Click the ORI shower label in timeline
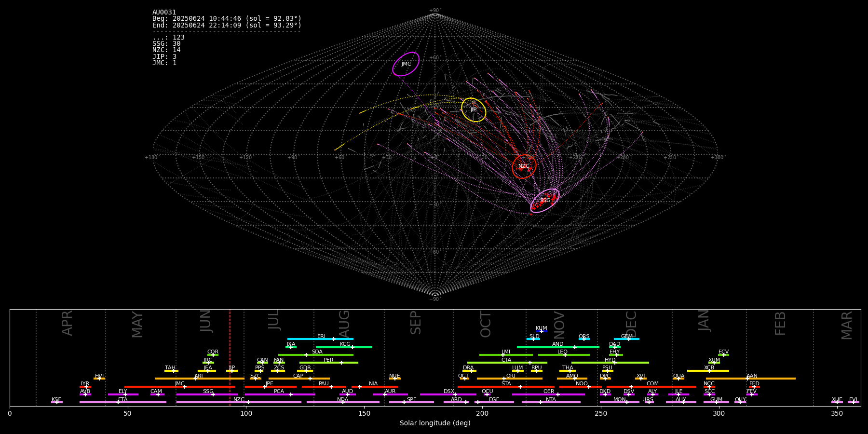868x434 pixels. (511, 376)
